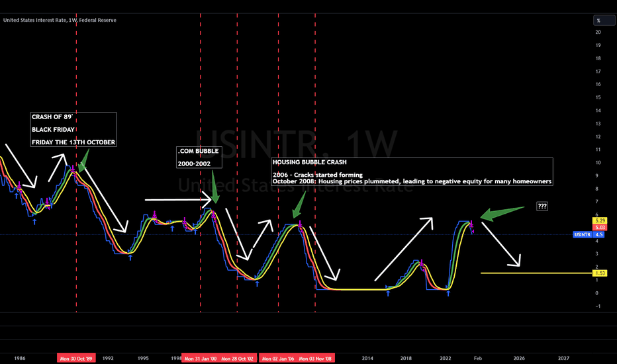This screenshot has width=617, height=364.
Task: Click the 1986 label on time axis
Action: pyautogui.click(x=20, y=359)
